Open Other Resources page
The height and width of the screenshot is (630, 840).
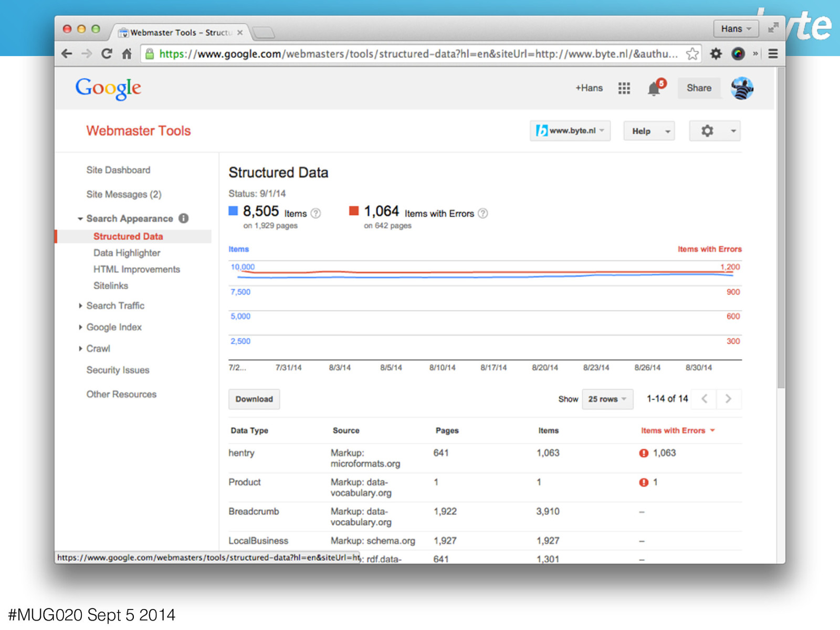tap(121, 394)
